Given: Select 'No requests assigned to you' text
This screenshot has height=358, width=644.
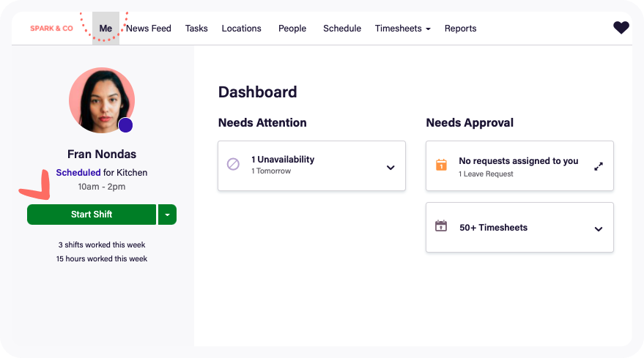Looking at the screenshot, I should (x=518, y=161).
